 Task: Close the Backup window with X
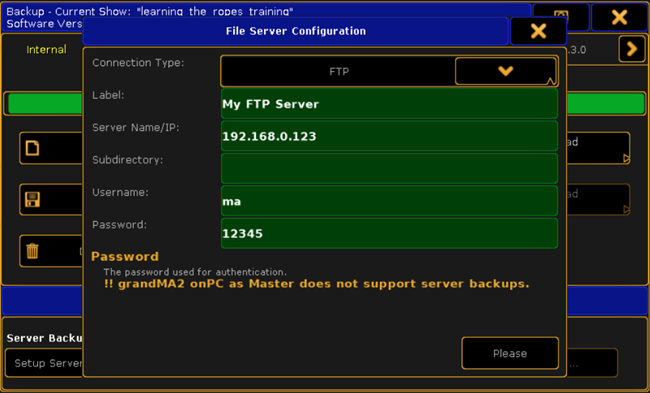[620, 17]
